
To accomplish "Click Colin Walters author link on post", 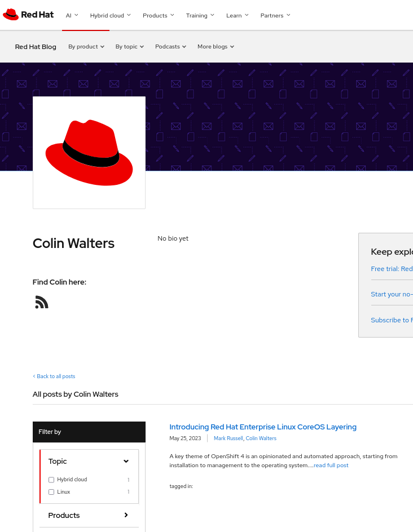I will coord(261,438).
